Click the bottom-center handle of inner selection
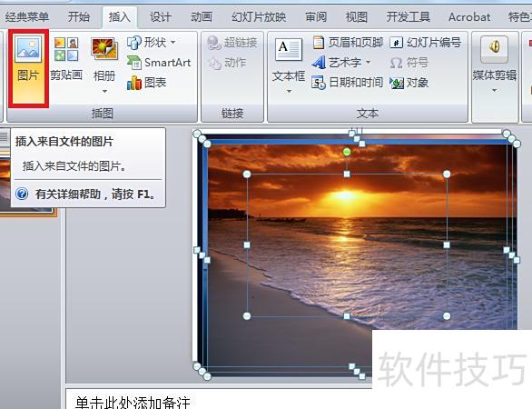 [x=347, y=316]
